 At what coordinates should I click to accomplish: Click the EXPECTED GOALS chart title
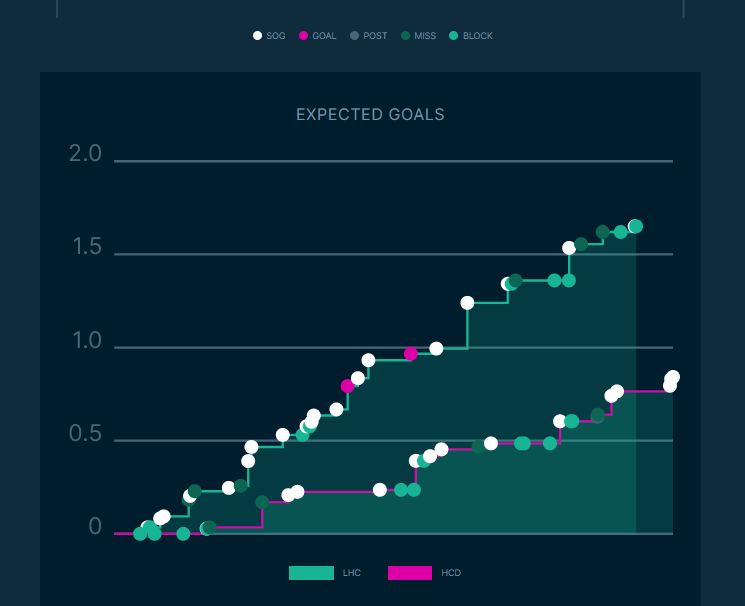[x=370, y=115]
